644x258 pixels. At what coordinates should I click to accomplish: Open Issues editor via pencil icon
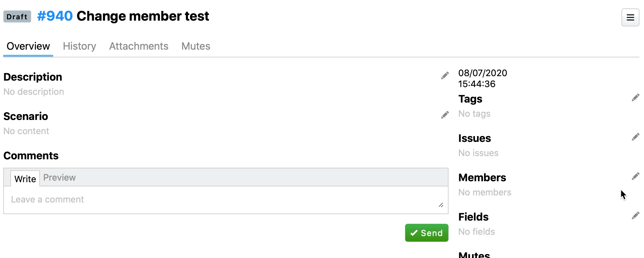[635, 137]
